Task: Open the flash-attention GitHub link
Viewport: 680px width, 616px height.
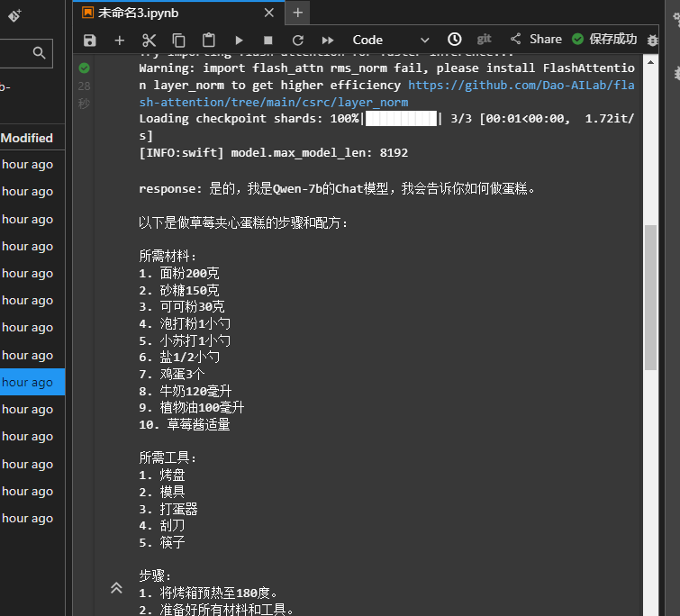Action: click(x=387, y=94)
